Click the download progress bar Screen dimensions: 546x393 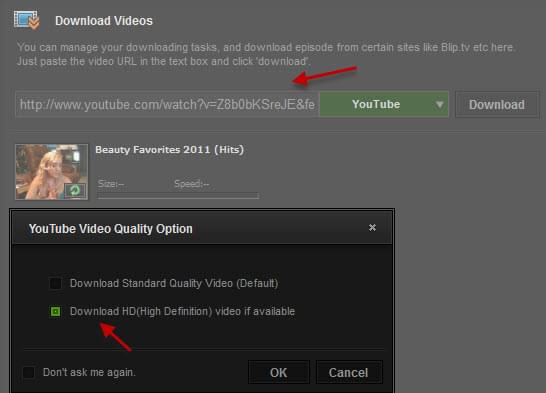(178, 196)
